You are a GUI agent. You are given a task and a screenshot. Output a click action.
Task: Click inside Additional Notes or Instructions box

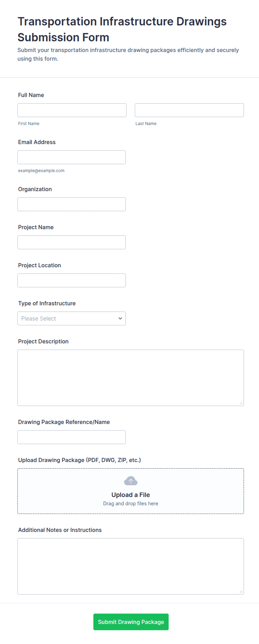coord(131,566)
